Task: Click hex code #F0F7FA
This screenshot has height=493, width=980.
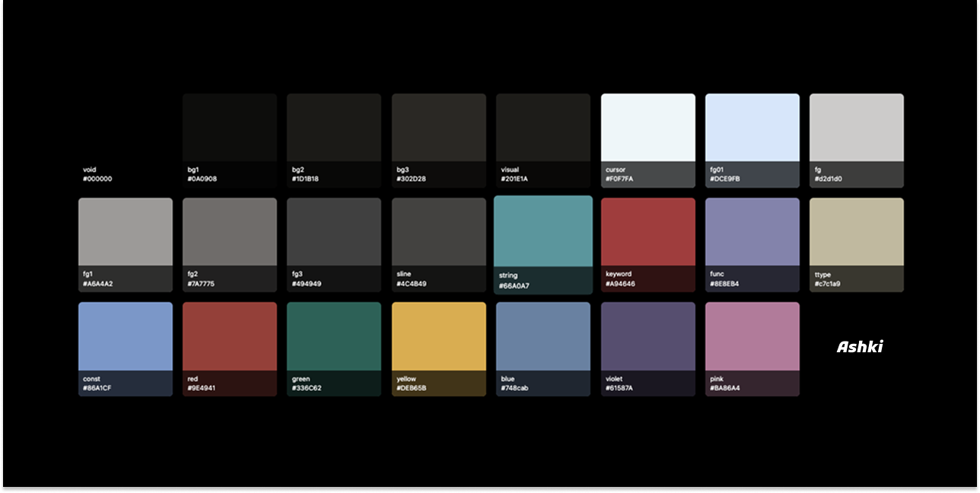Action: tap(619, 179)
